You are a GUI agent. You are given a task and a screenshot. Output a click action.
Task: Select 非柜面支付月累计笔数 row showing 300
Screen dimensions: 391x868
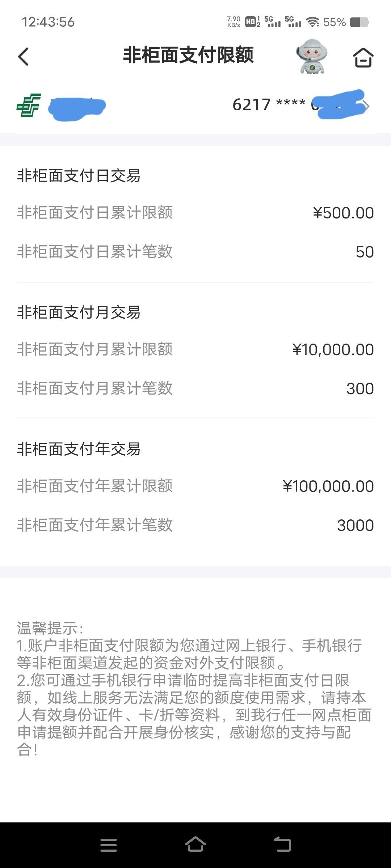pos(195,388)
